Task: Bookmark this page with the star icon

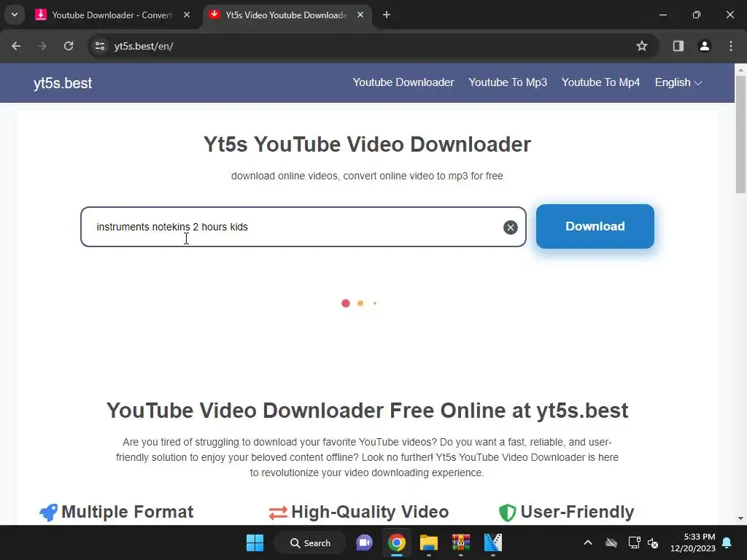Action: tap(642, 46)
